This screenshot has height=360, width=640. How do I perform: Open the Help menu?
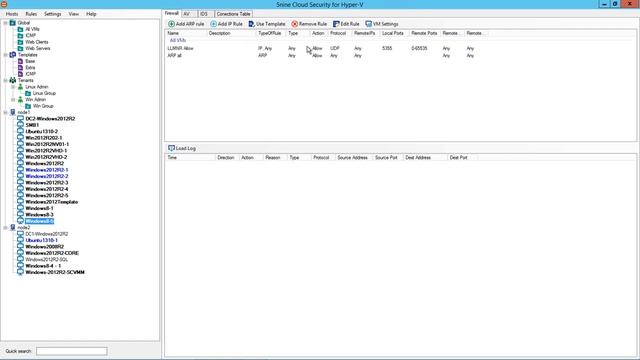tap(91, 14)
